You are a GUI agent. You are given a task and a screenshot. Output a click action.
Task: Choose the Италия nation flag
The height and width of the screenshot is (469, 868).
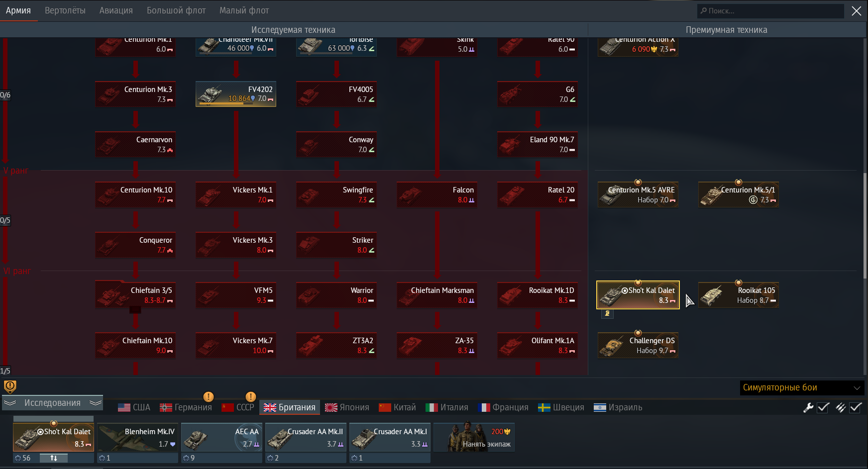click(x=447, y=407)
